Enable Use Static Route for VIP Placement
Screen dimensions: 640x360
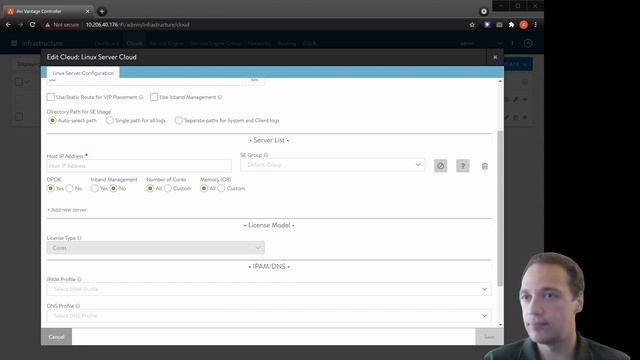click(51, 97)
